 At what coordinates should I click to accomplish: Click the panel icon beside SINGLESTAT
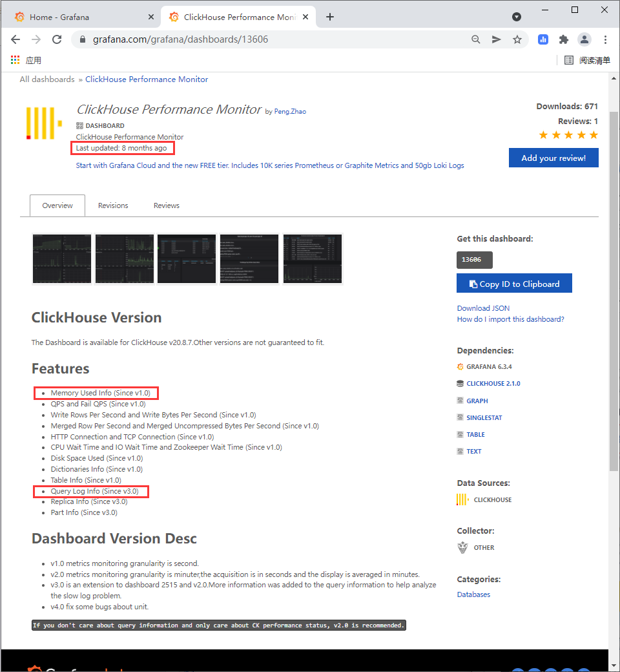point(460,417)
